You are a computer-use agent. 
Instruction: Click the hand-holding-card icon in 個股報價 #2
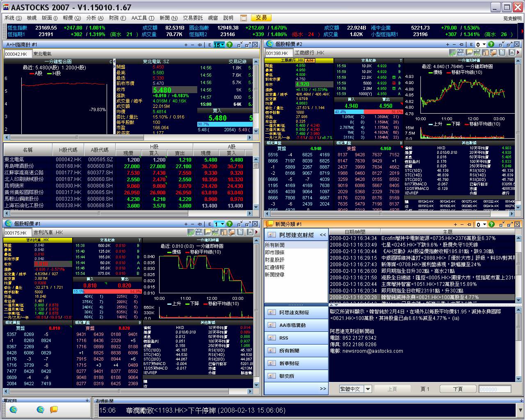click(493, 52)
